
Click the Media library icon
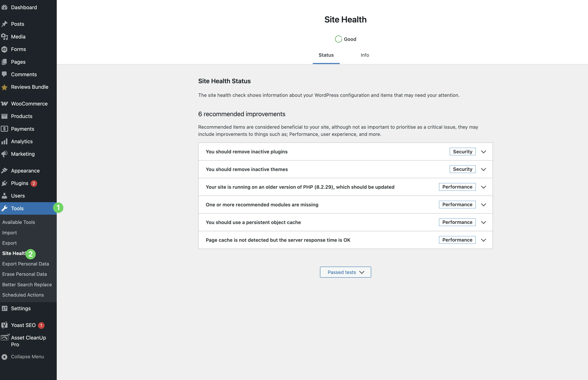click(x=4, y=37)
